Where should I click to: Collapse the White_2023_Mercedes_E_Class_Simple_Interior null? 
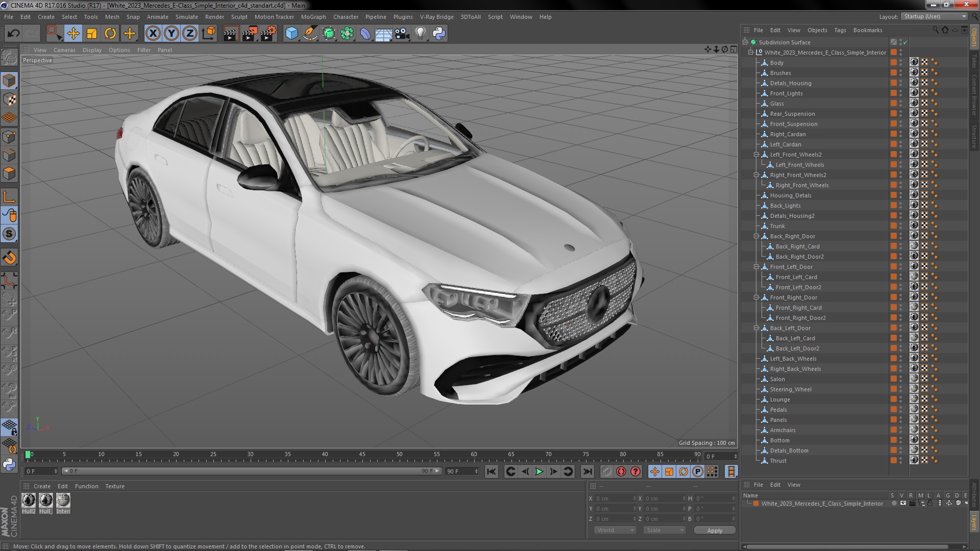751,53
